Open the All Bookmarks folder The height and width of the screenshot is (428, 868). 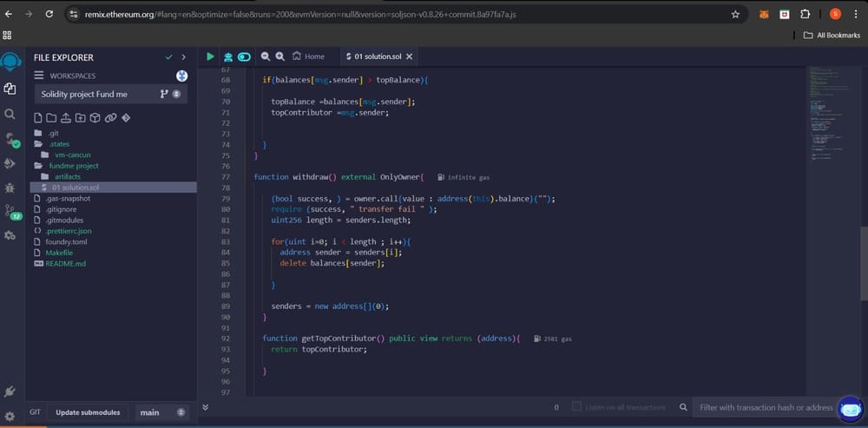tap(832, 36)
